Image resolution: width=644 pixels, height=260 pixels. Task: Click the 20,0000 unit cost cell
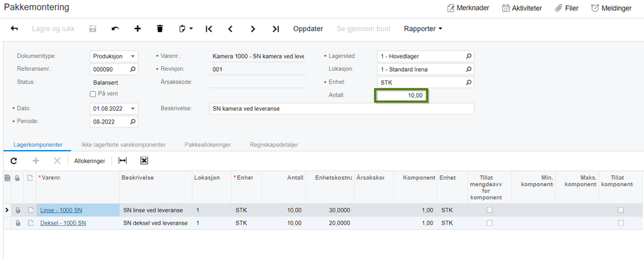(330, 223)
